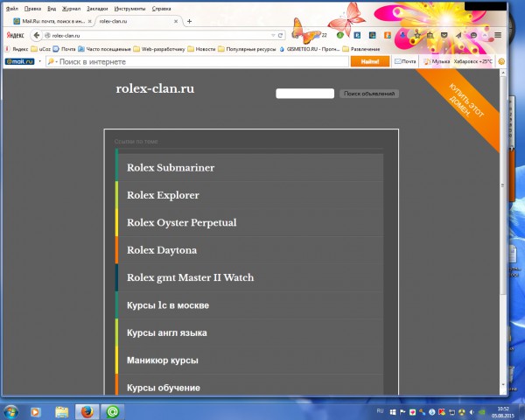Open the Action Center flag tray icon

click(402, 412)
